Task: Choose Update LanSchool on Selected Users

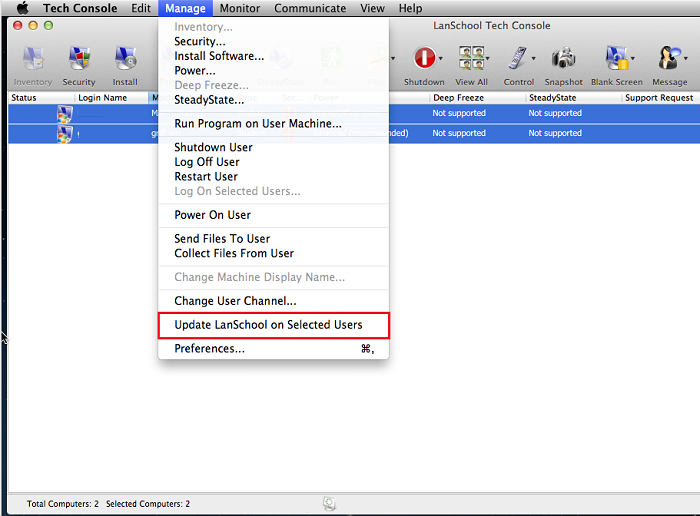Action: 273,325
